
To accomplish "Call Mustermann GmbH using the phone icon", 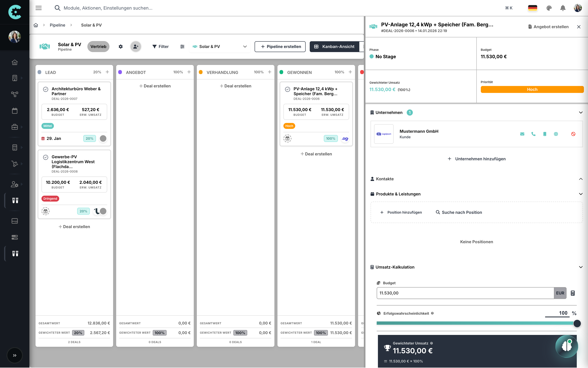I will (x=533, y=134).
